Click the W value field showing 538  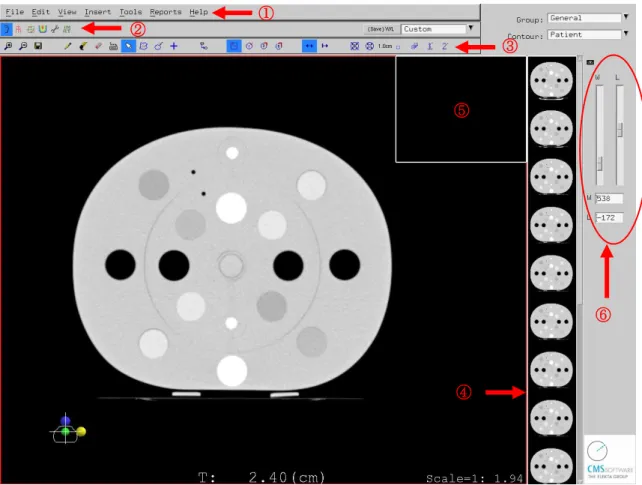pyautogui.click(x=609, y=199)
